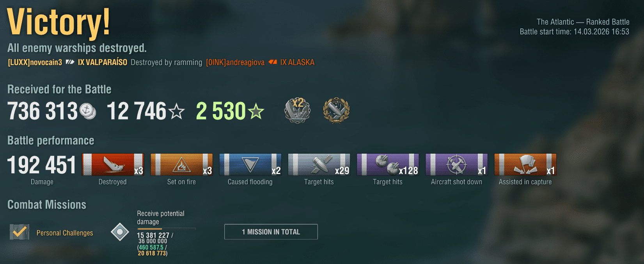Click the Assisted in capture ribbon
Image resolution: width=644 pixels, height=264 pixels.
(525, 165)
